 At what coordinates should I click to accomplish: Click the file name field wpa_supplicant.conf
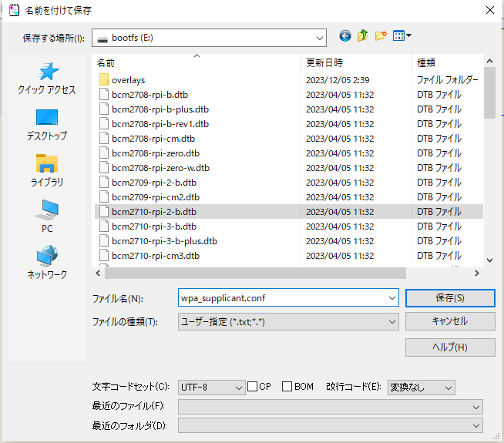(x=288, y=298)
